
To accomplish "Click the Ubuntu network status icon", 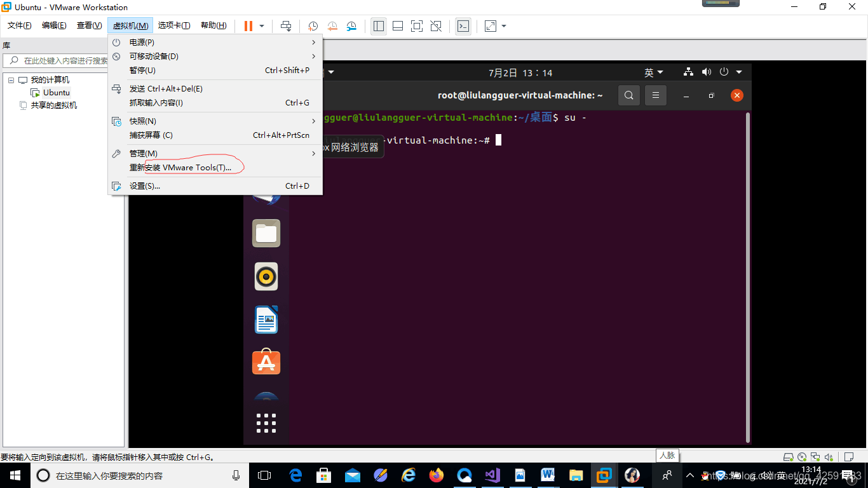I will tap(689, 72).
